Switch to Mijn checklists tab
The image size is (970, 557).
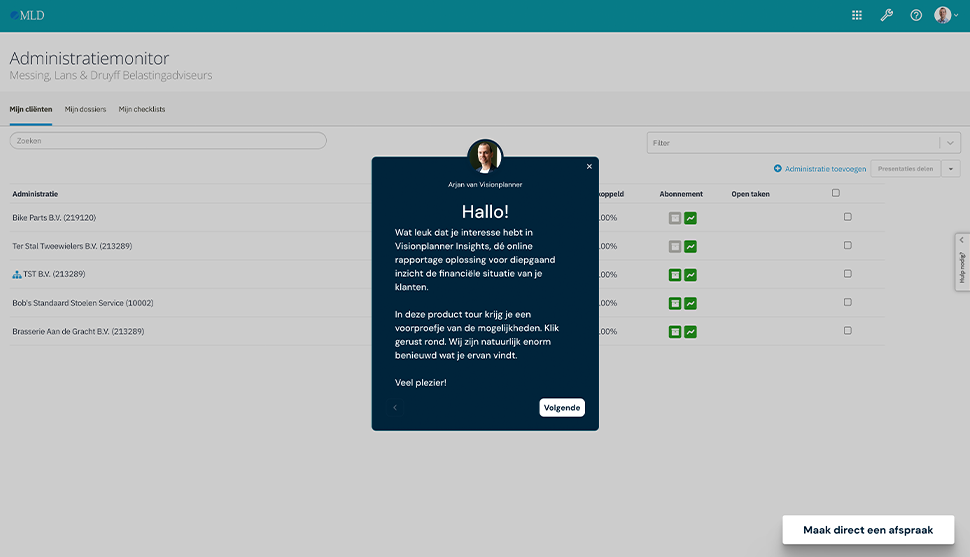(142, 110)
